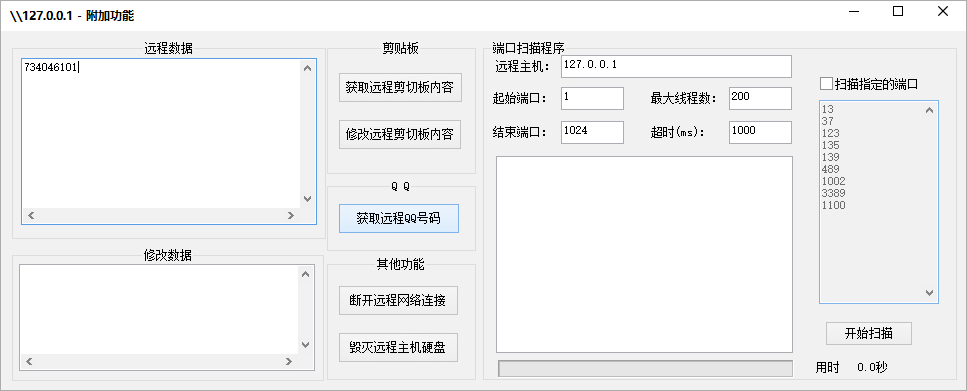Click 毁灭远程主机硬盘 button
Viewport: 967px width, 391px height.
coord(398,348)
